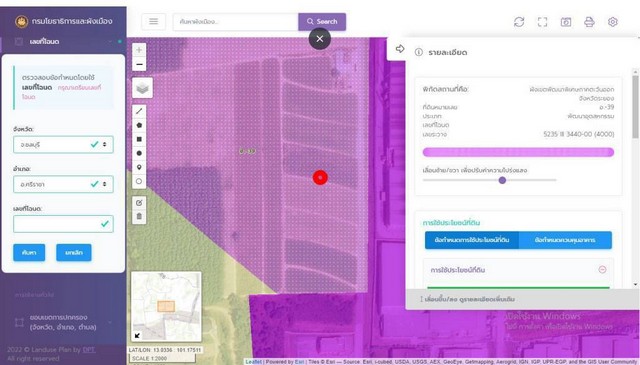Switch to land use regulations tab
The image size is (640, 365).
point(471,240)
